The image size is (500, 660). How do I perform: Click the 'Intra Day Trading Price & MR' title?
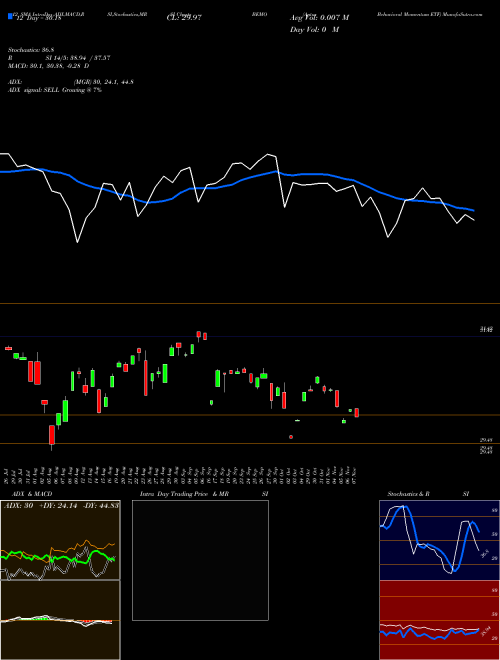[184, 494]
